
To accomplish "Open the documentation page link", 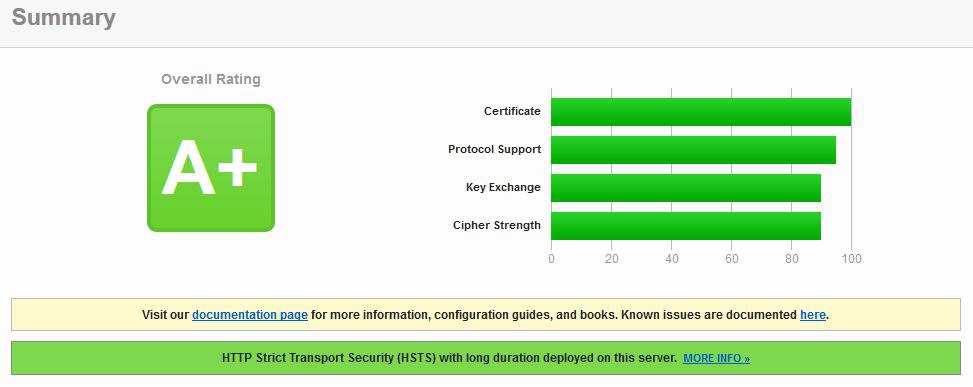I will pos(250,315).
